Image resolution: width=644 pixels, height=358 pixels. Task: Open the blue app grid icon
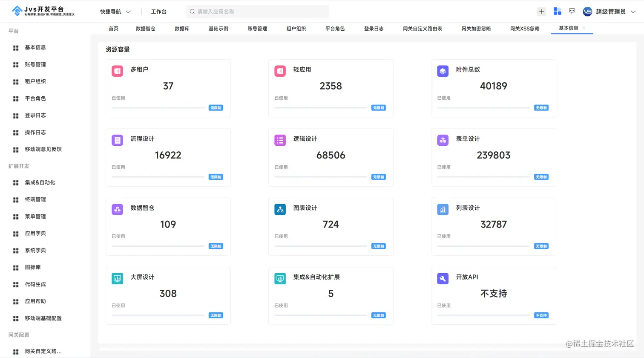pos(557,12)
